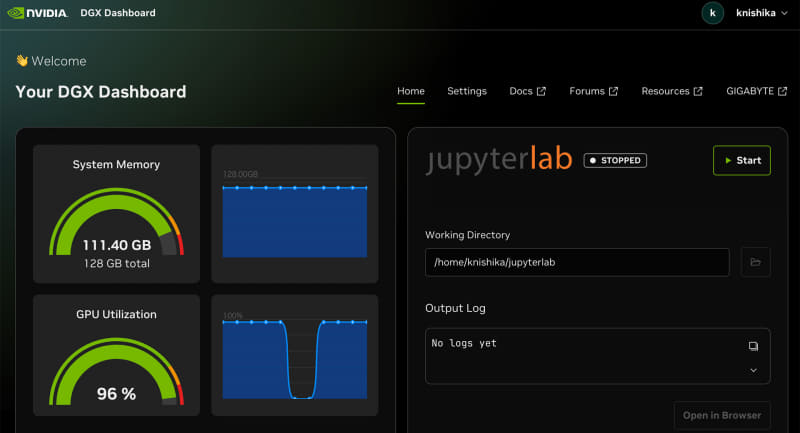This screenshot has width=800, height=433.
Task: Click the jupyterlab logo
Action: [499, 159]
